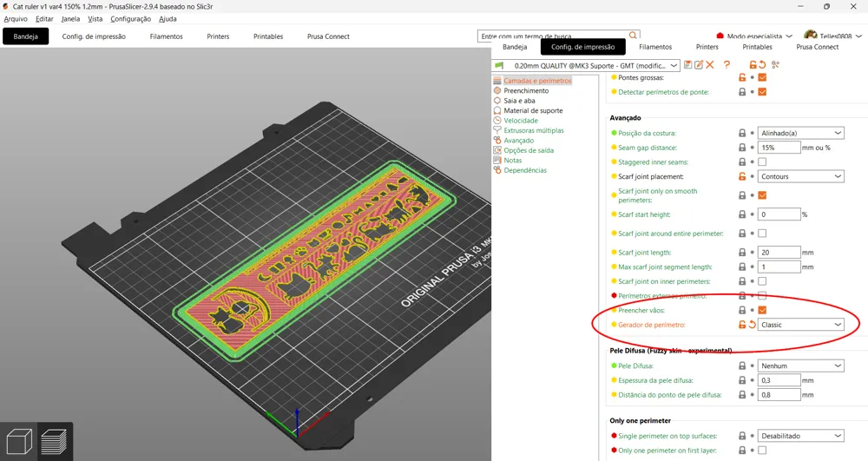Click the toolbar unlocked padlock system-values icon
The height and width of the screenshot is (461, 868).
(x=753, y=65)
